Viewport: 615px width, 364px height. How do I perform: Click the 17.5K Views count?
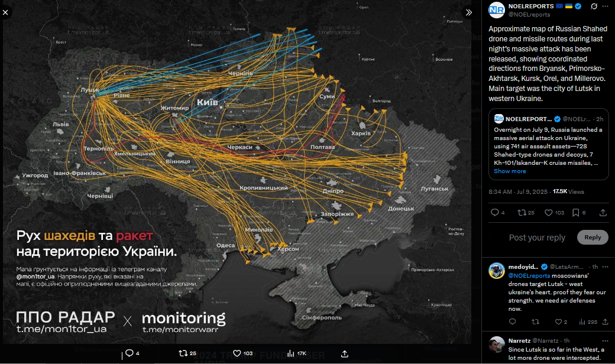pyautogui.click(x=568, y=191)
